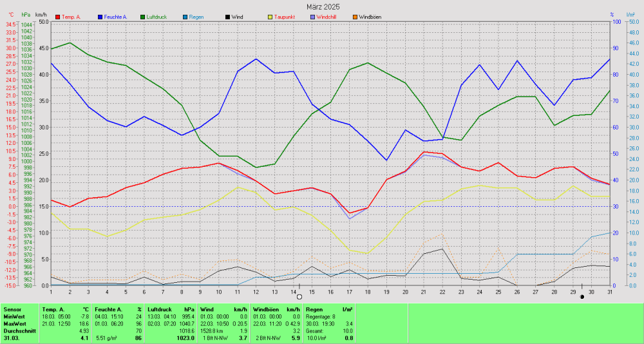Select the Luftdruck legend label
The width and height of the screenshot is (644, 344).
point(158,16)
